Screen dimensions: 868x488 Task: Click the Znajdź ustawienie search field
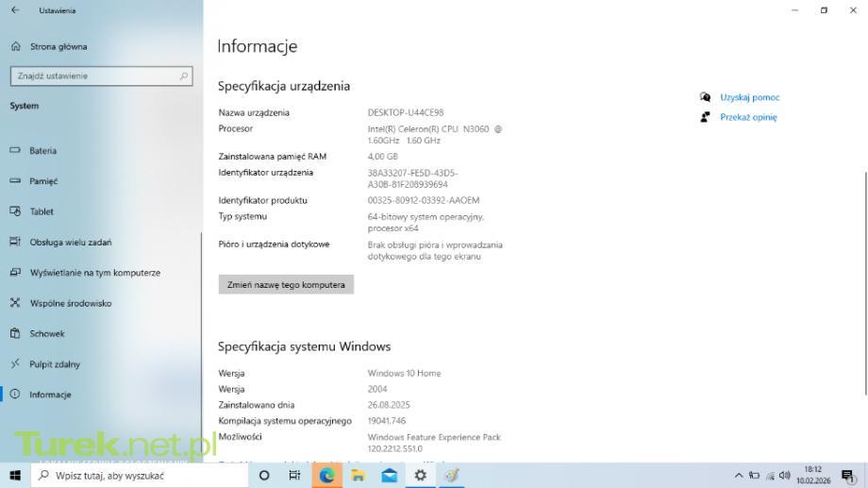click(101, 76)
